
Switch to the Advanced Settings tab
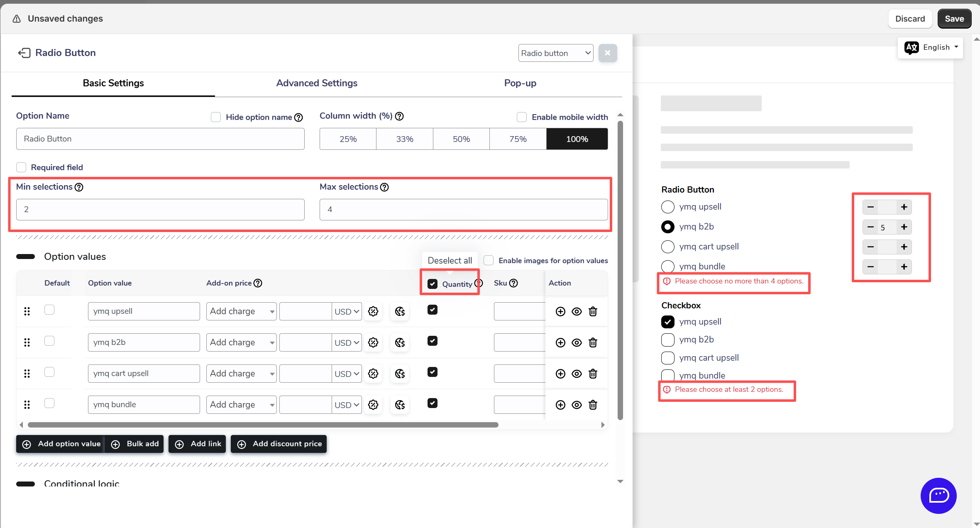coord(317,83)
